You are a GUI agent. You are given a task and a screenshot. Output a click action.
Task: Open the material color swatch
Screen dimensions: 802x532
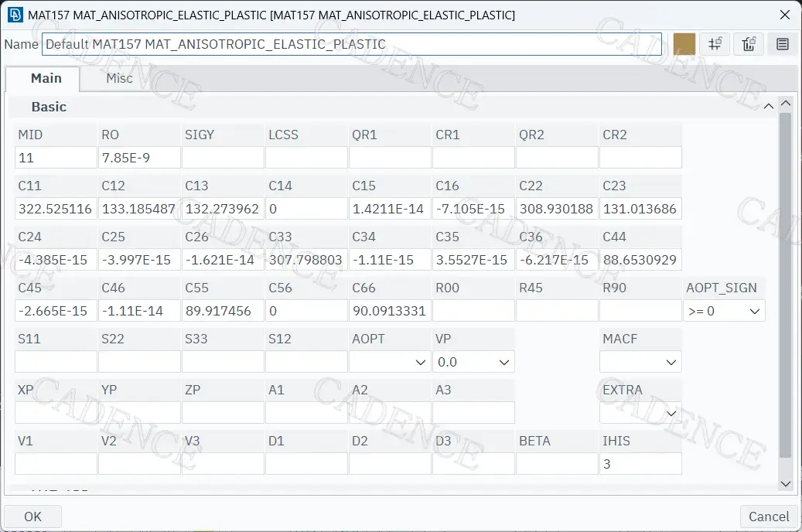tap(684, 44)
